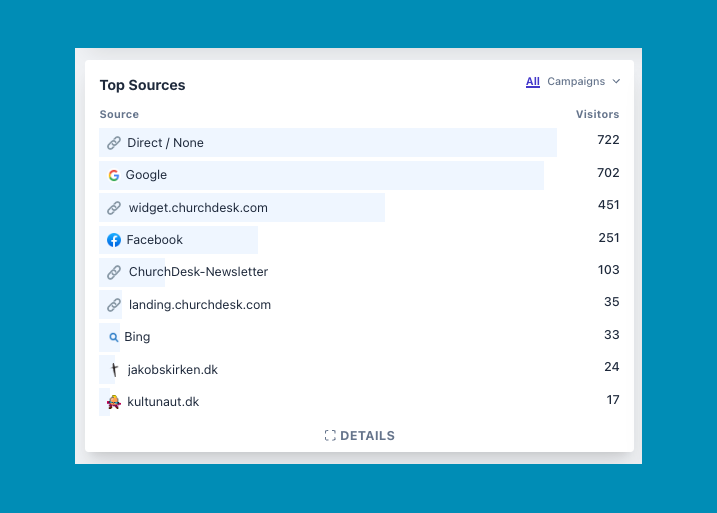Click the Google logo icon
Image resolution: width=717 pixels, height=513 pixels.
point(114,175)
